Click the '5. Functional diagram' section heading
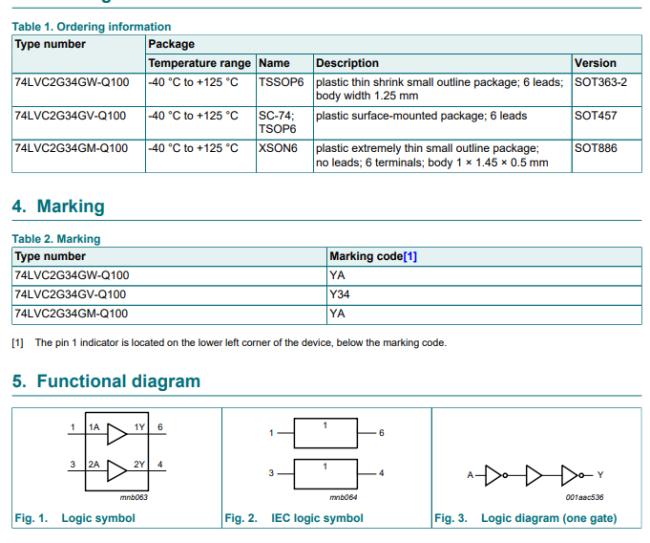Image resolution: width=650 pixels, height=543 pixels. pos(106,381)
